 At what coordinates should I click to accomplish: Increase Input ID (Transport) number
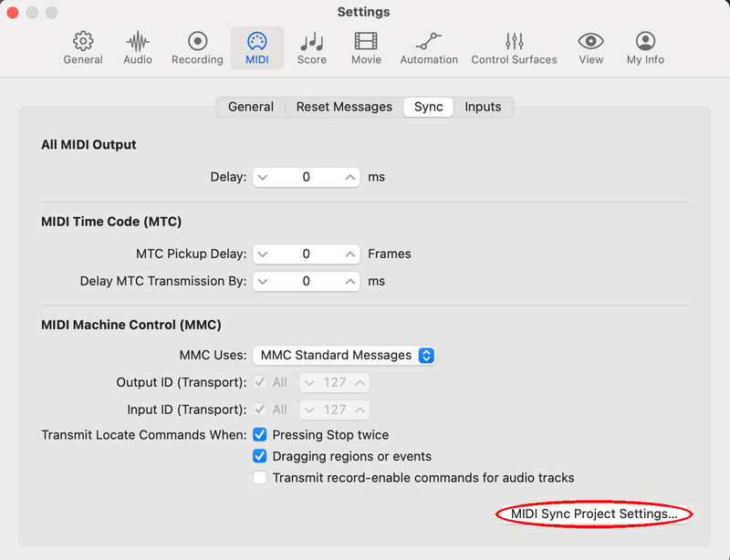[360, 410]
